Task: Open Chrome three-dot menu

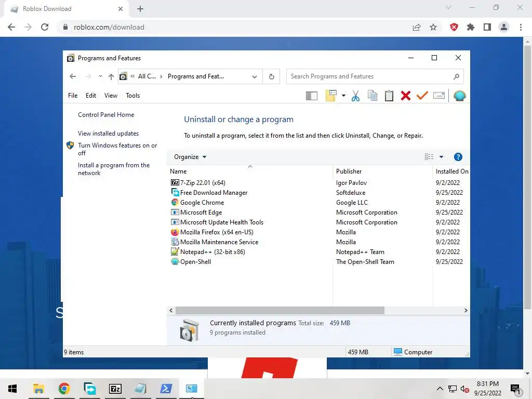Action: 521,27
